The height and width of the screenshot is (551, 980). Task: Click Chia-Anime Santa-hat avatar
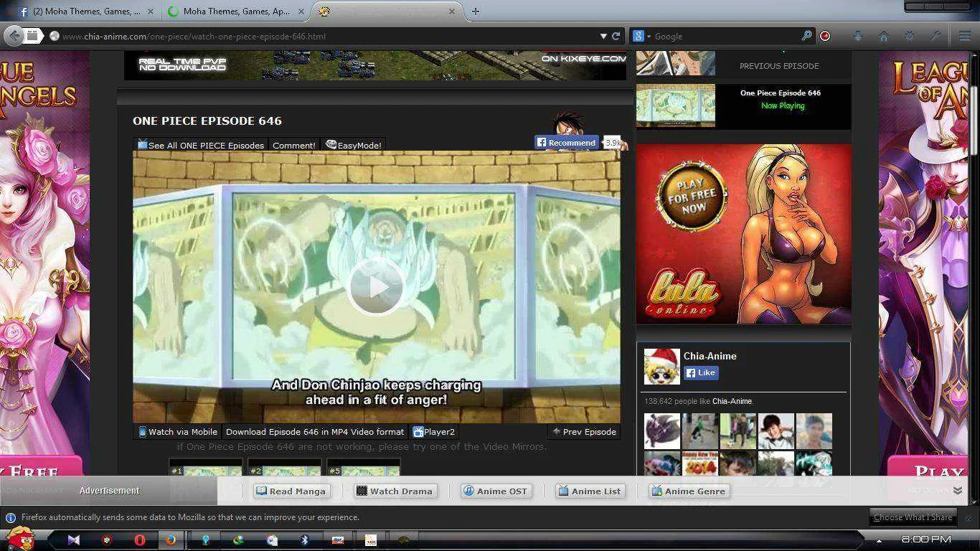[661, 367]
